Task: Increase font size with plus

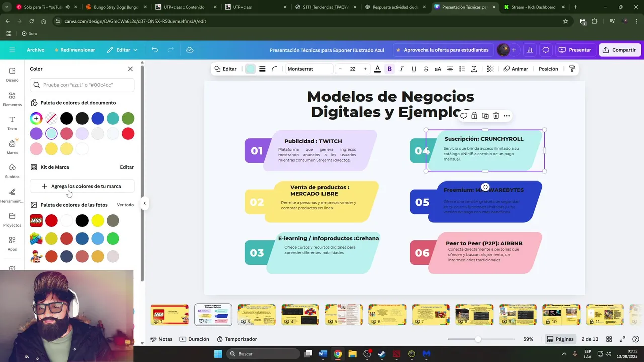Action: (x=365, y=69)
